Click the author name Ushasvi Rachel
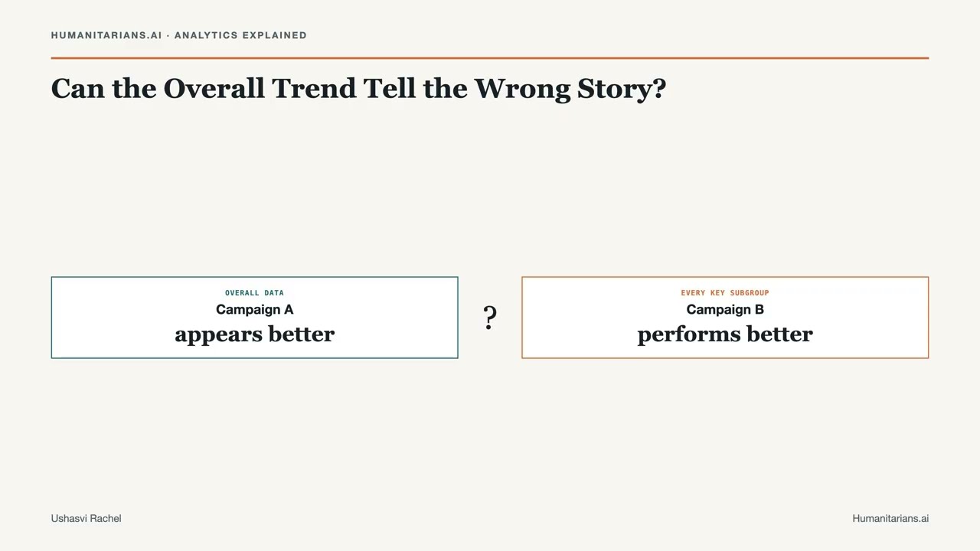This screenshot has height=551, width=980. (x=86, y=518)
